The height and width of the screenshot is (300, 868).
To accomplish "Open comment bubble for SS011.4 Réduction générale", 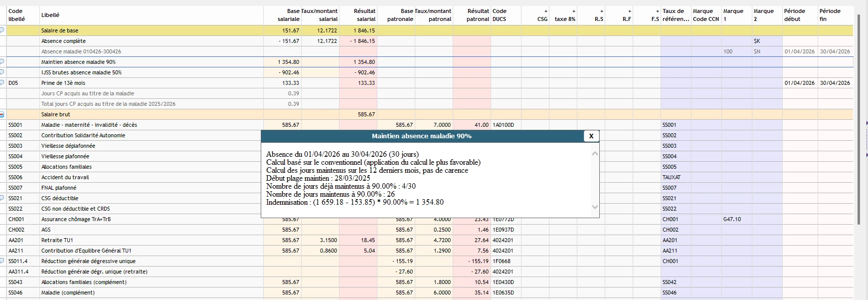I will click(x=2, y=261).
